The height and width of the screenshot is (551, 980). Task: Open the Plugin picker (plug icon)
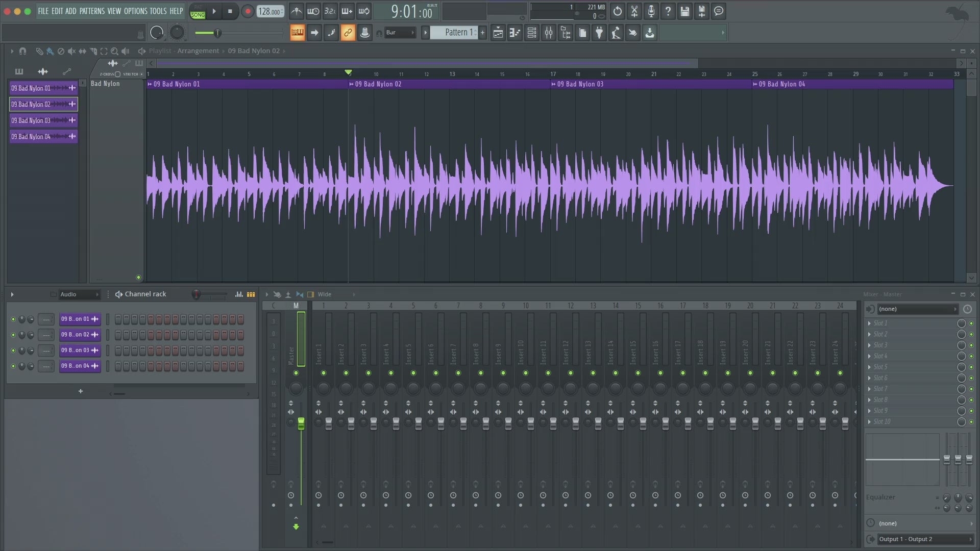[599, 33]
